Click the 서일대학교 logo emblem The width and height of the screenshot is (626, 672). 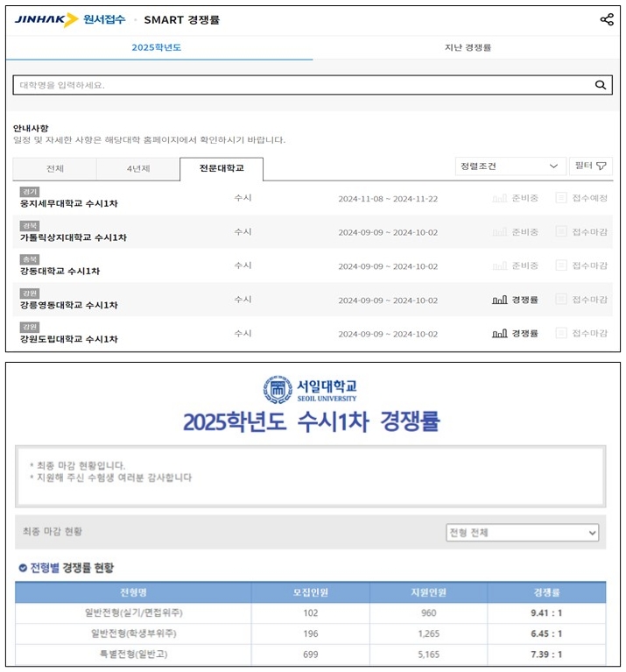278,390
